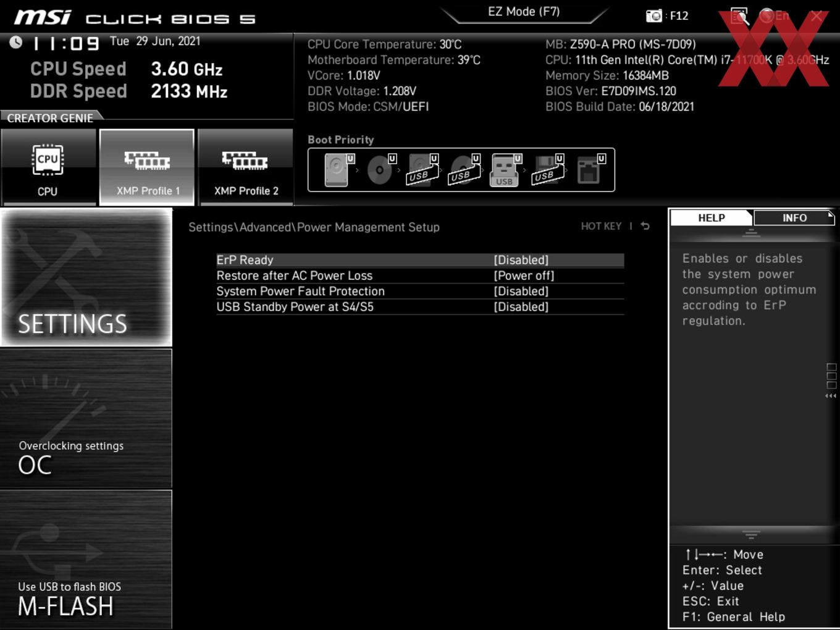Viewport: 840px width, 630px height.
Task: Select the USB key boot device icon
Action: pyautogui.click(x=506, y=170)
